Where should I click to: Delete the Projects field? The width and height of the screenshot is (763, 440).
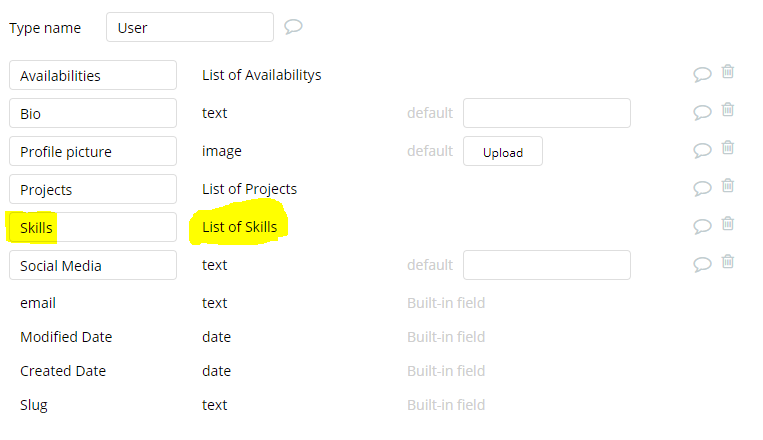[x=728, y=186]
